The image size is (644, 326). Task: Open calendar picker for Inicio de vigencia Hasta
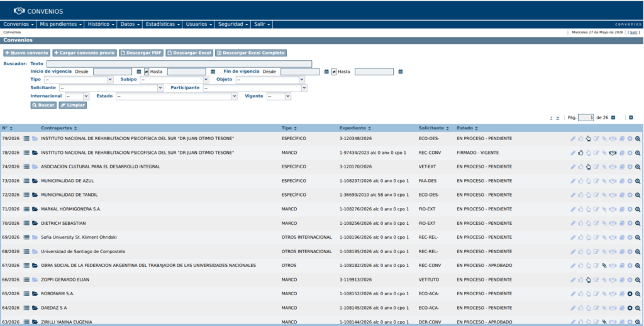tap(213, 72)
